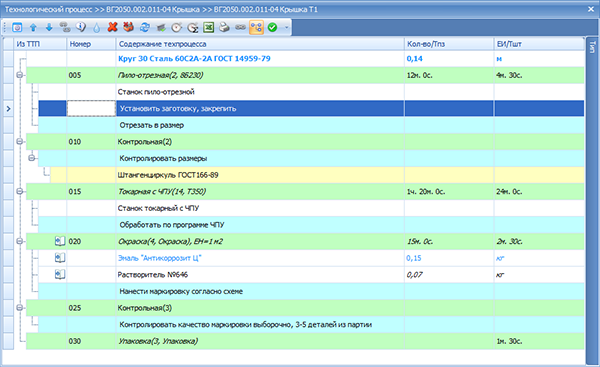The height and width of the screenshot is (367, 600).
Task: Click the green checkmark approve icon
Action: (272, 27)
